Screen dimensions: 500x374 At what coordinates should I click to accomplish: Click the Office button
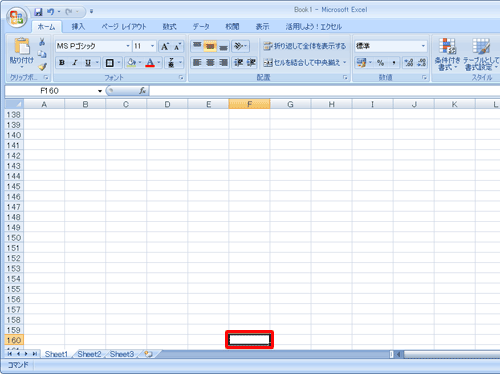[17, 17]
